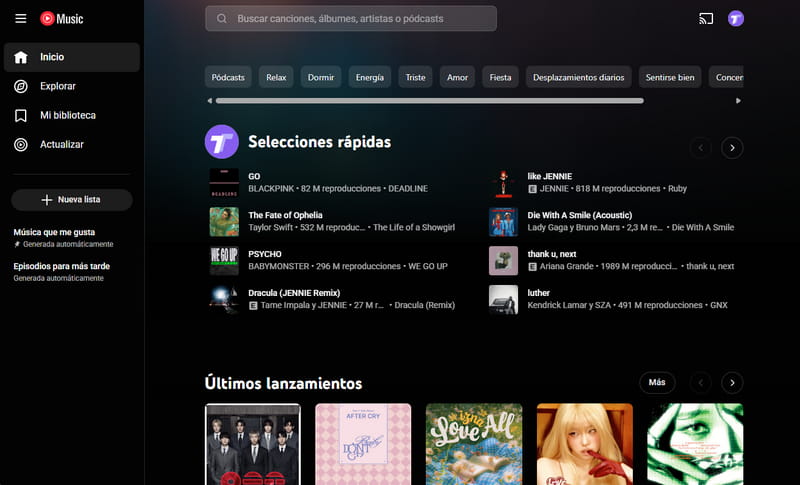The image size is (800, 485).
Task: Click the horizontal chips scrollbar
Action: 430,101
